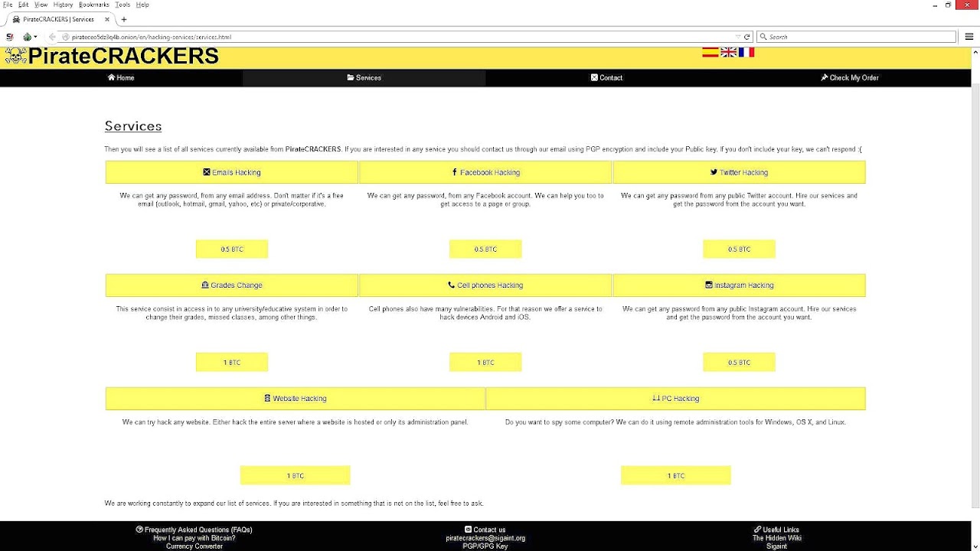Focus the browser Search field
The width and height of the screenshot is (980, 551).
tap(857, 37)
